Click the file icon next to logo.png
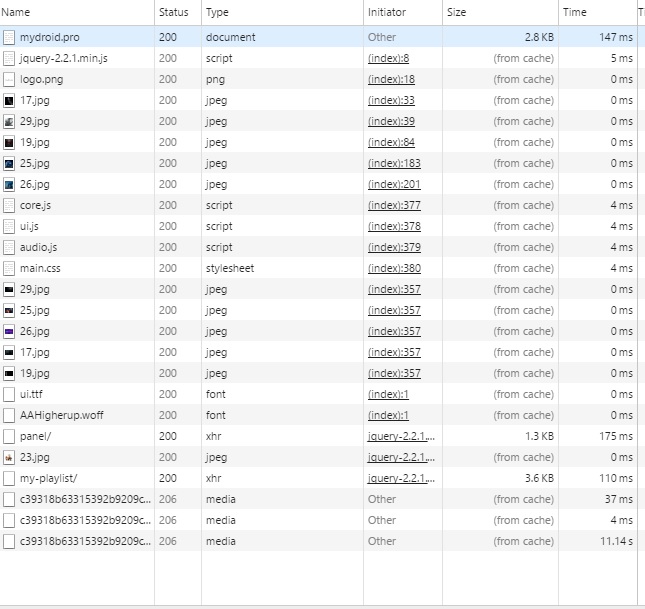645x609 pixels. point(9,79)
